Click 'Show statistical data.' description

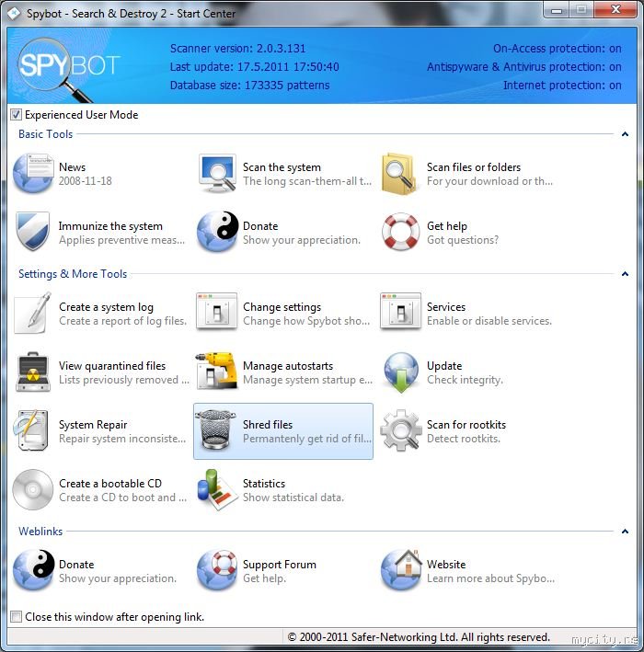[x=293, y=498]
